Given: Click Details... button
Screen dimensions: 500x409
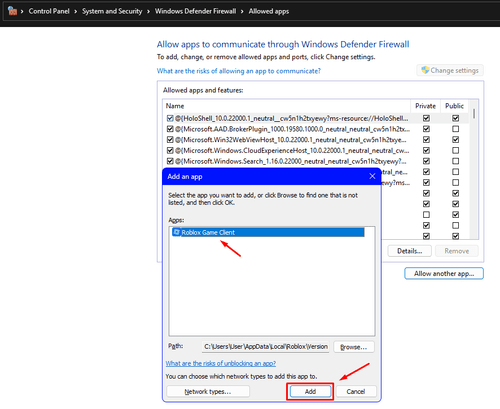Looking at the screenshot, I should pyautogui.click(x=410, y=251).
